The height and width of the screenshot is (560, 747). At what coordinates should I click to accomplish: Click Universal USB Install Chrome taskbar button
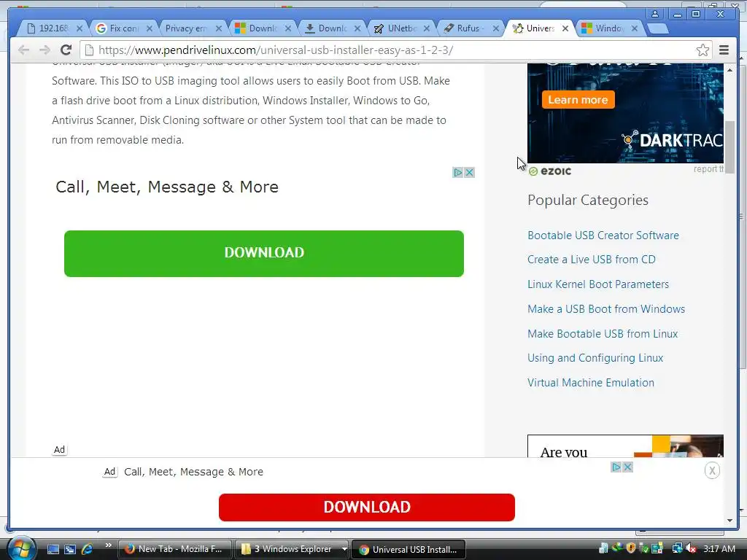[x=409, y=549]
